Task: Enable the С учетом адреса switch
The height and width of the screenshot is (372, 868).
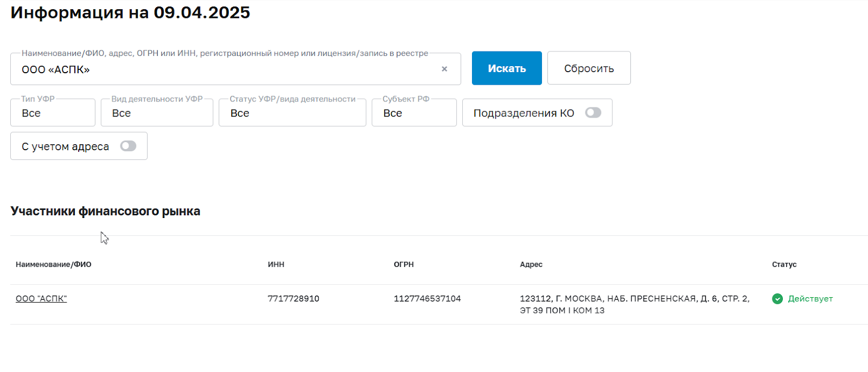Action: [128, 146]
